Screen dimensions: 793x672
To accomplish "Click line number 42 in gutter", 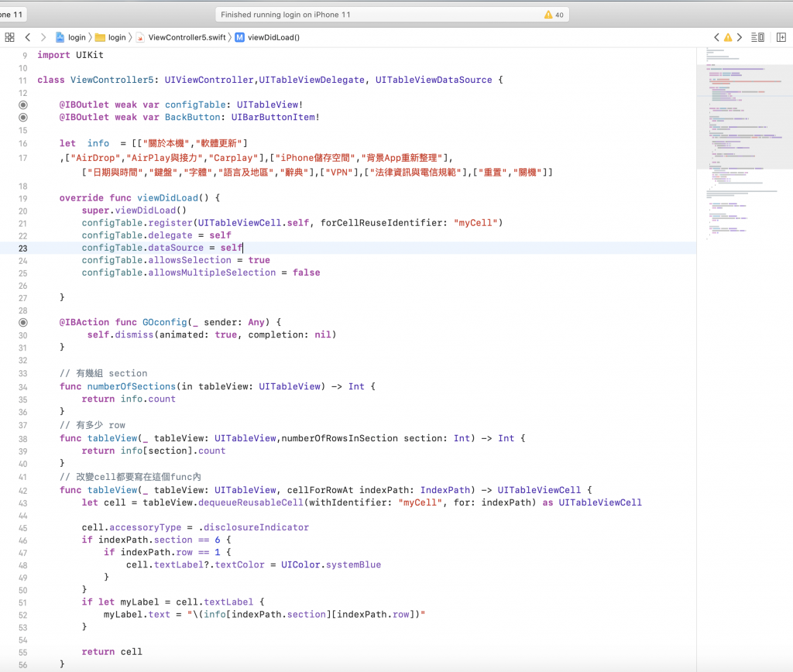I will tap(22, 491).
